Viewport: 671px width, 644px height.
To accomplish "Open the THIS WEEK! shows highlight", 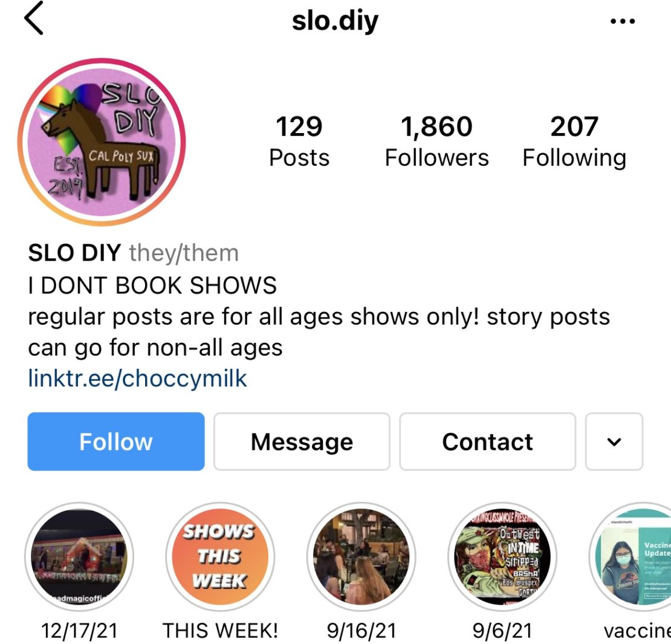I will coord(220,557).
